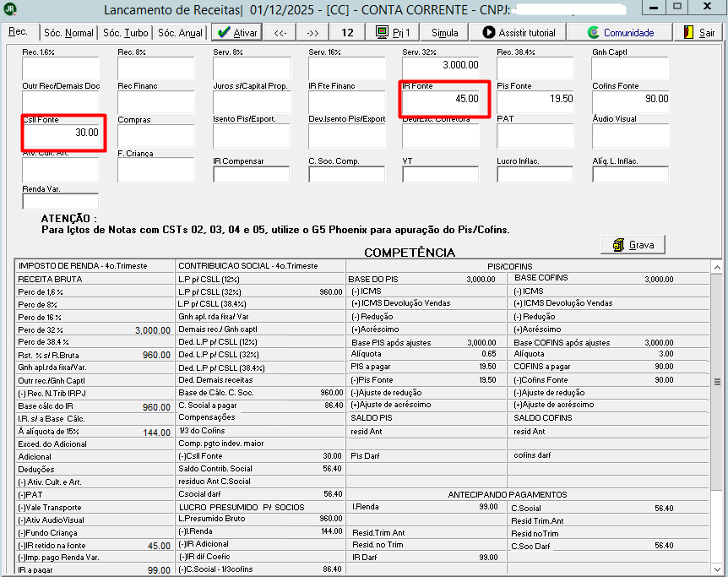Click the IR Fonte field showing 45.00
Viewport: 728px width, 577px height.
[441, 101]
